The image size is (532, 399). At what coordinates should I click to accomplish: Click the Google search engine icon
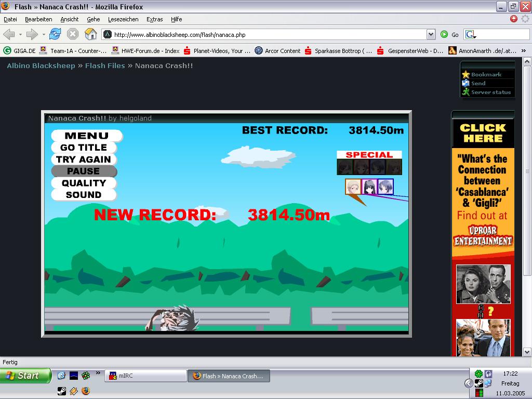pyautogui.click(x=471, y=34)
